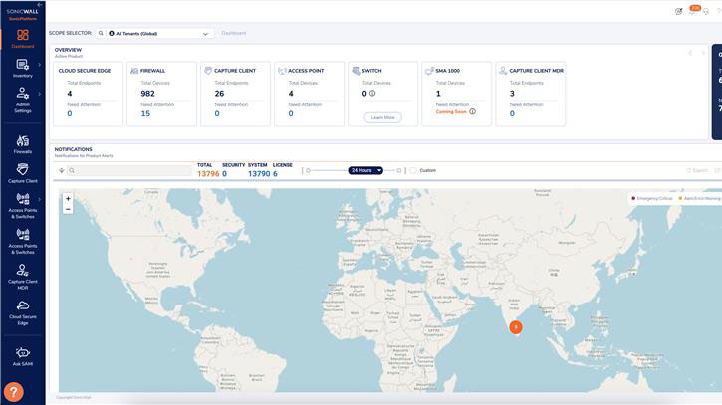The height and width of the screenshot is (405, 722).
Task: Click the Capture Client total 26
Action: coord(219,93)
